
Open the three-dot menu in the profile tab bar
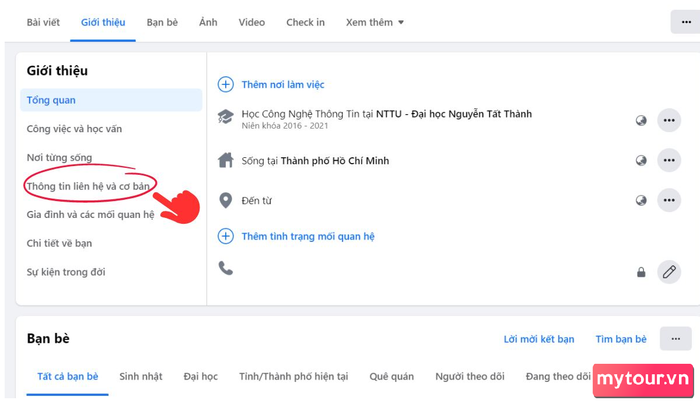tap(686, 22)
